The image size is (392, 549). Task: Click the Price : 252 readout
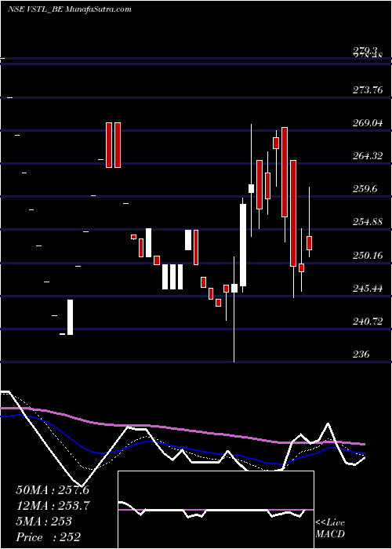pyautogui.click(x=49, y=537)
